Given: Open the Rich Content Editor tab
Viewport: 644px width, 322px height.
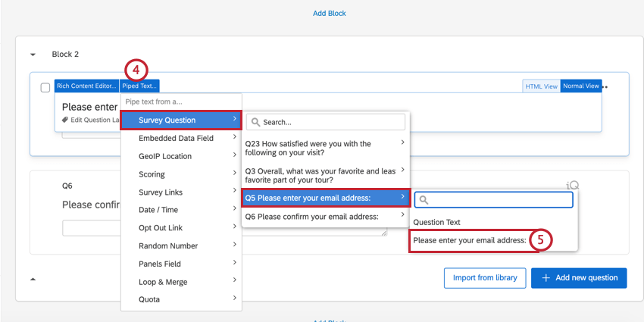Looking at the screenshot, I should tap(86, 86).
